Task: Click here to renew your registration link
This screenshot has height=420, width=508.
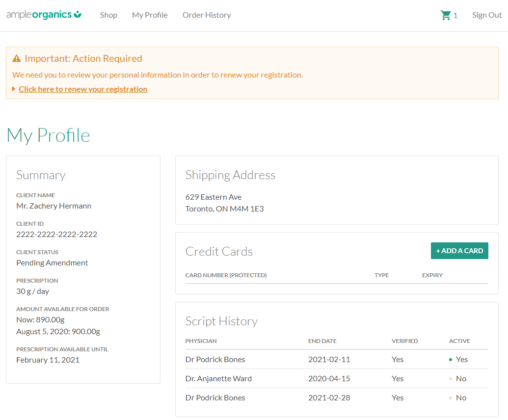Action: pyautogui.click(x=83, y=89)
